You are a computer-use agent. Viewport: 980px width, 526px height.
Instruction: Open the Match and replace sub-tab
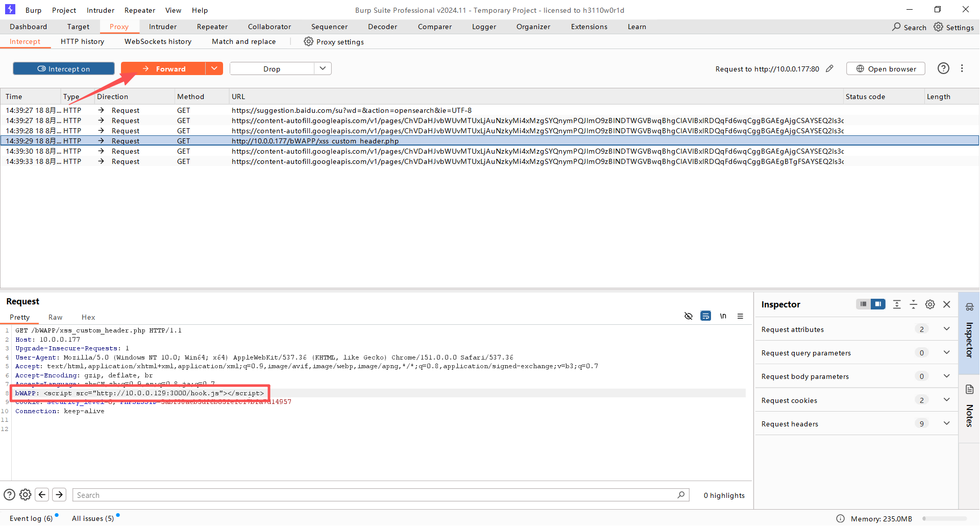tap(244, 41)
